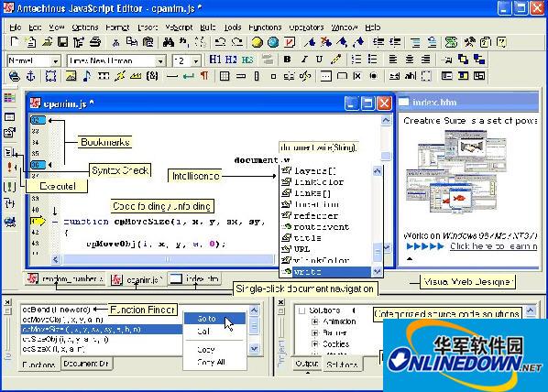This screenshot has width=548, height=392.
Task: Cut selection with the scissors icon
Action: pyautogui.click(x=115, y=42)
